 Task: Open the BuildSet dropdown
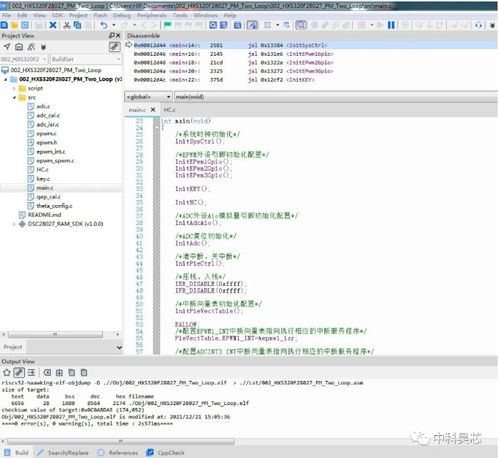[x=86, y=59]
